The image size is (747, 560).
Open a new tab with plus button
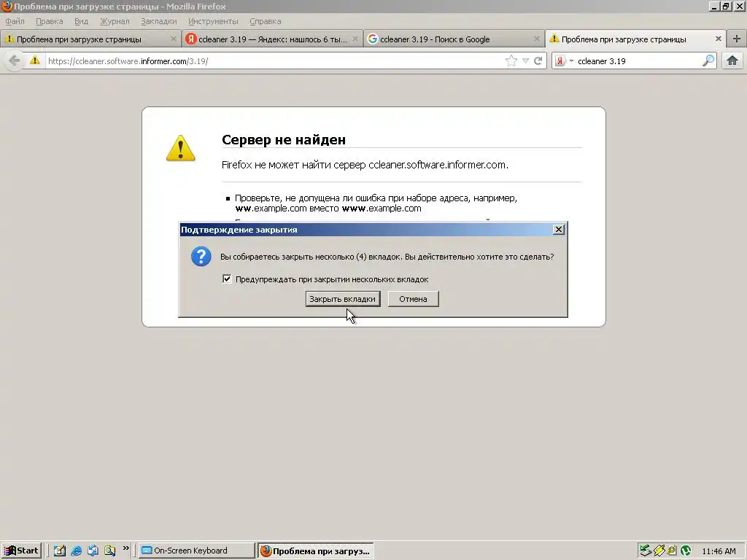[x=737, y=39]
